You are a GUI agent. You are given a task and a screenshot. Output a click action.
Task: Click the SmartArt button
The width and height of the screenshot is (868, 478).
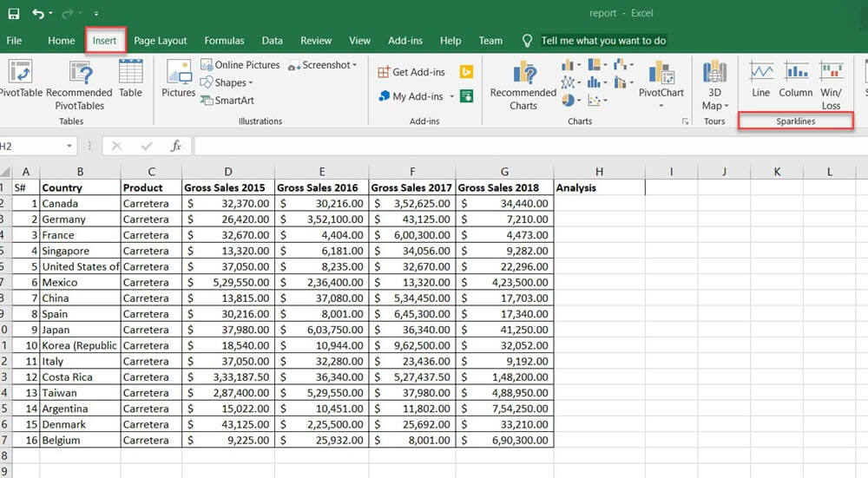click(227, 100)
